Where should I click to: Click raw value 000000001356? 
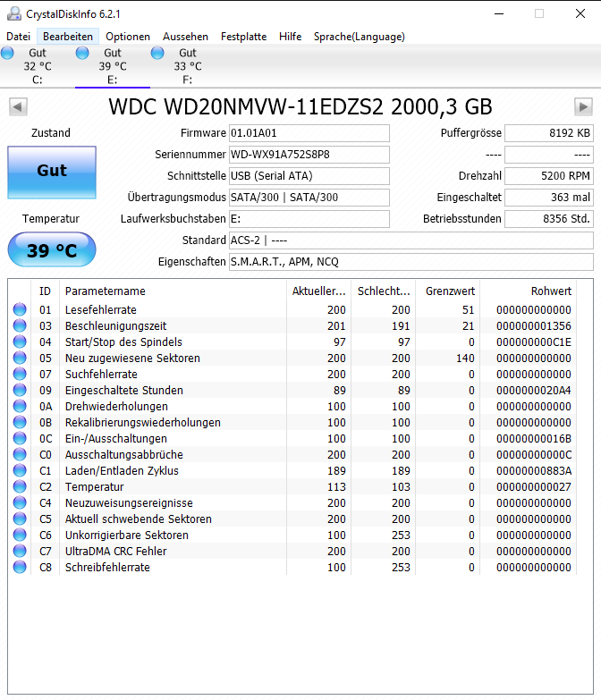pos(534,326)
